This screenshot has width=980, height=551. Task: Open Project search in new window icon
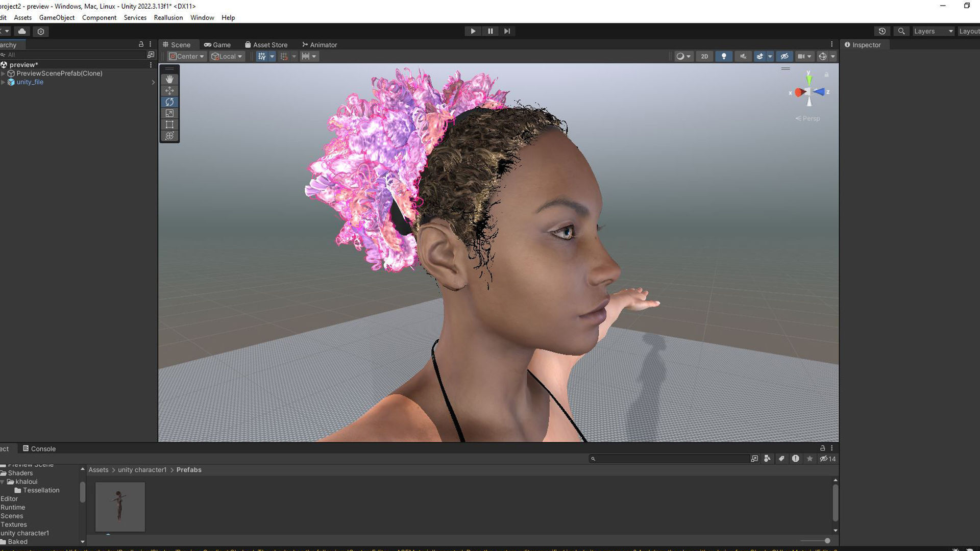tap(754, 459)
